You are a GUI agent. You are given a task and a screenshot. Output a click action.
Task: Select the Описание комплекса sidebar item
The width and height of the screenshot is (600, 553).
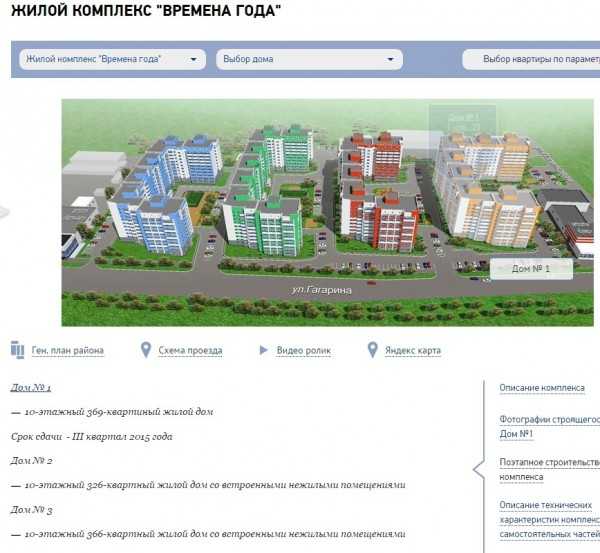pyautogui.click(x=542, y=388)
